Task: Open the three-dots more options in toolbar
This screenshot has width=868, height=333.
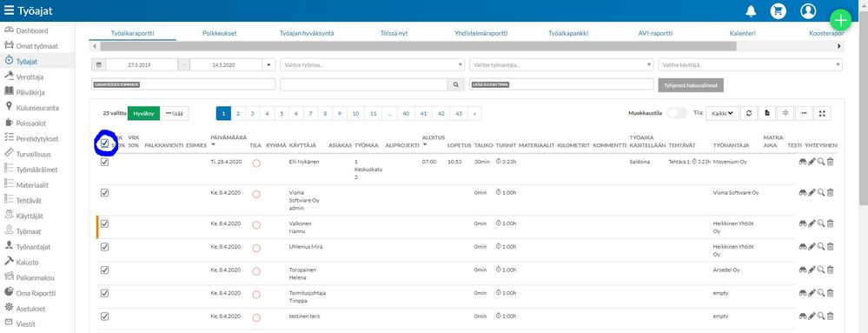Action: [804, 113]
